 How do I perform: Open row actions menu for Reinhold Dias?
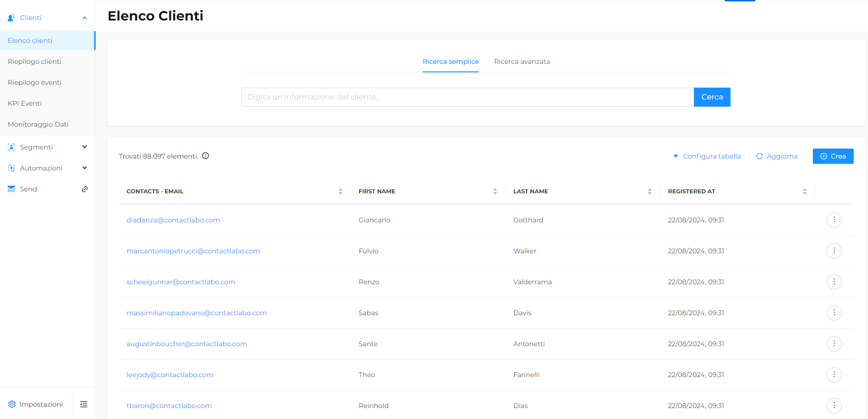click(x=834, y=406)
